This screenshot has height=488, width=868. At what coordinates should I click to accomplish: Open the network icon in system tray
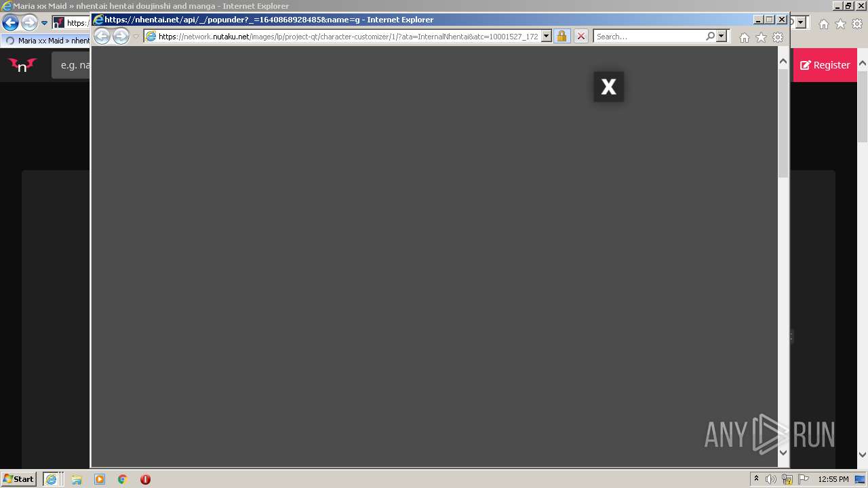[x=787, y=479]
